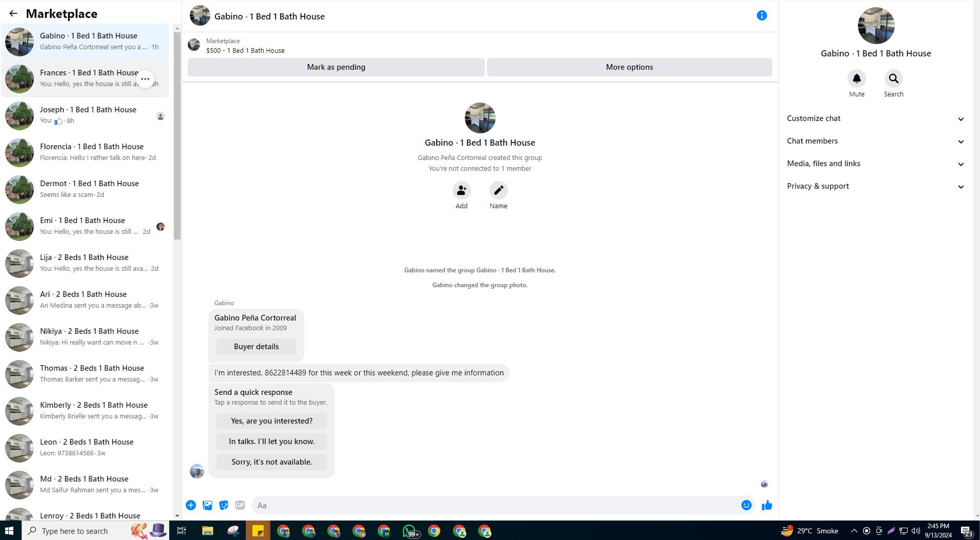Image resolution: width=980 pixels, height=540 pixels.
Task: Click Mark as pending button
Action: (x=336, y=67)
